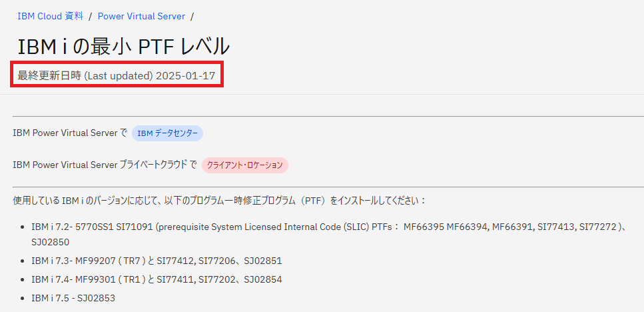Open the IBM Cloud 資料 breadcrumb link
The height and width of the screenshot is (312, 644).
click(x=50, y=17)
